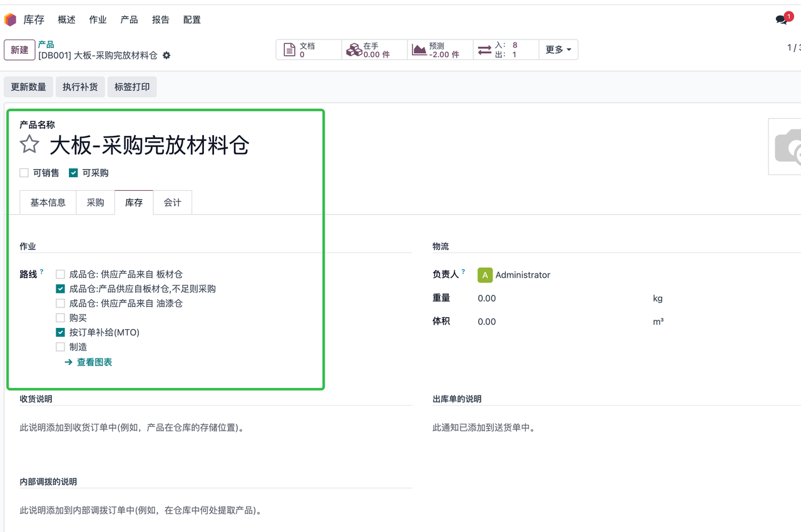Edit the product name 大板-采购完放材料仓
Image resolution: width=801 pixels, height=532 pixels.
150,145
